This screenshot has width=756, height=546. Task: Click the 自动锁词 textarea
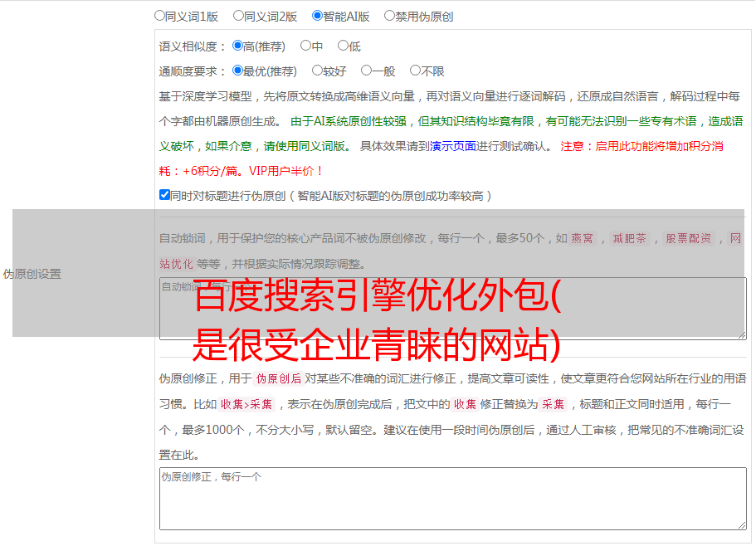click(x=453, y=309)
